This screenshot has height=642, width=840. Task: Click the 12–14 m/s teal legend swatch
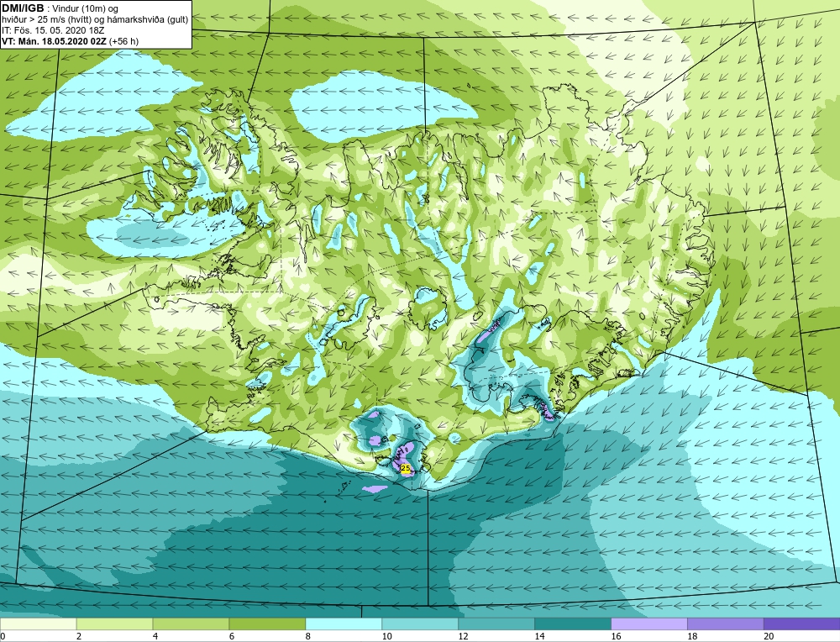pyautogui.click(x=496, y=624)
